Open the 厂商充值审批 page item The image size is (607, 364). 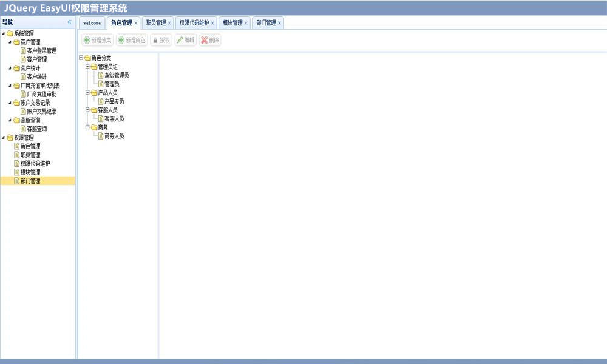pyautogui.click(x=41, y=94)
